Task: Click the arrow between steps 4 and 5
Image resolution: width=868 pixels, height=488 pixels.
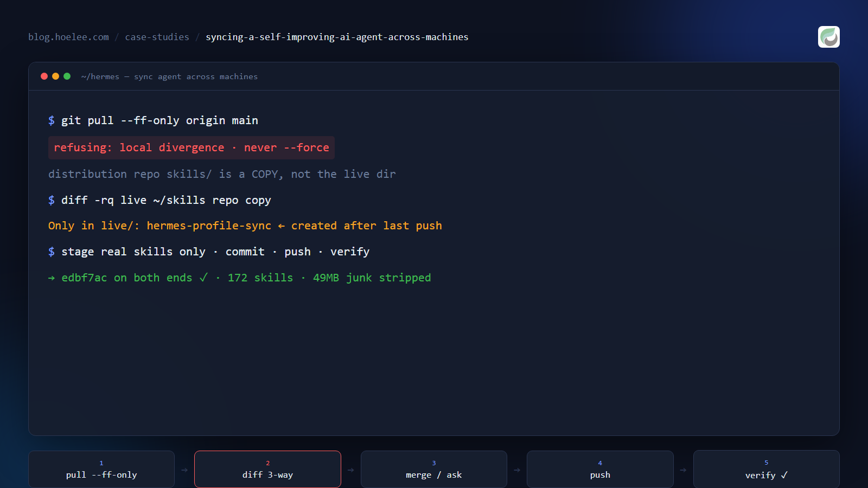Action: pos(683,470)
